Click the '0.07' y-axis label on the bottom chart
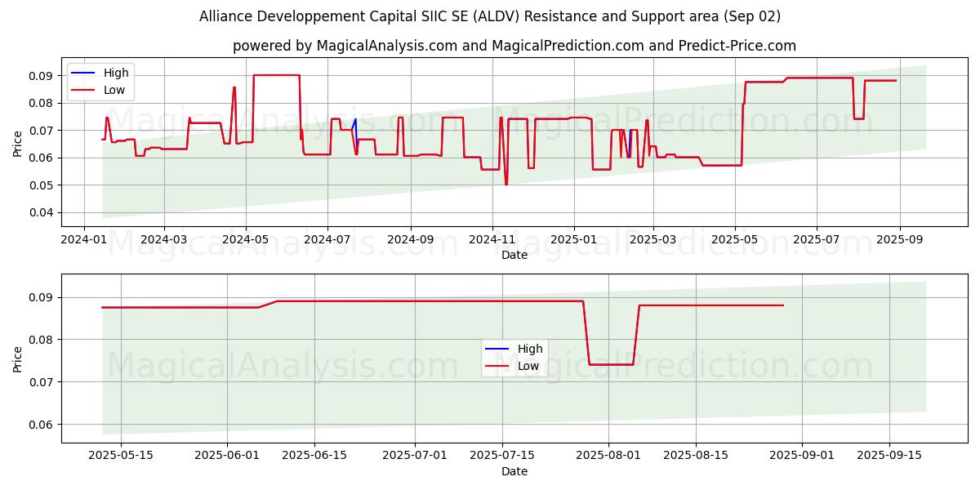The height and width of the screenshot is (490, 980). tap(42, 382)
